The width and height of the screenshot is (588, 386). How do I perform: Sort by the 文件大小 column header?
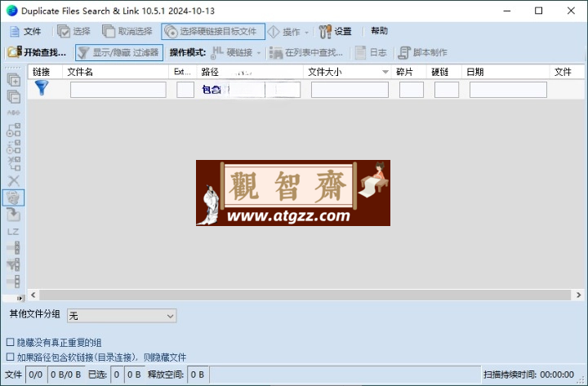347,72
